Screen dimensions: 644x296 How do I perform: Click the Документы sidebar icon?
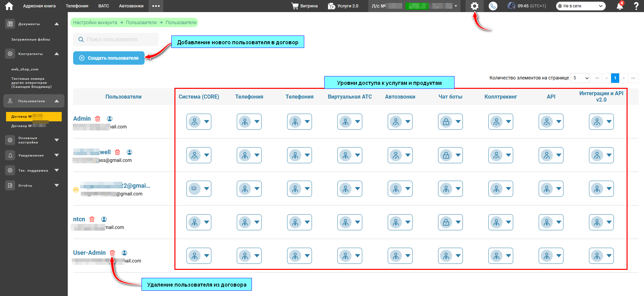[x=10, y=24]
